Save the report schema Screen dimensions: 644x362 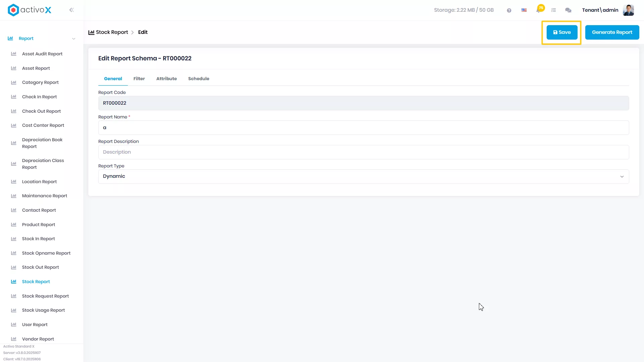click(562, 32)
